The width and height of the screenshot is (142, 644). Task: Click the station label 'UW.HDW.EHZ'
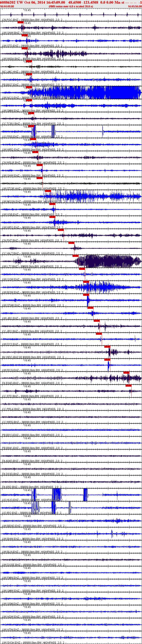pyautogui.click(x=11, y=617)
